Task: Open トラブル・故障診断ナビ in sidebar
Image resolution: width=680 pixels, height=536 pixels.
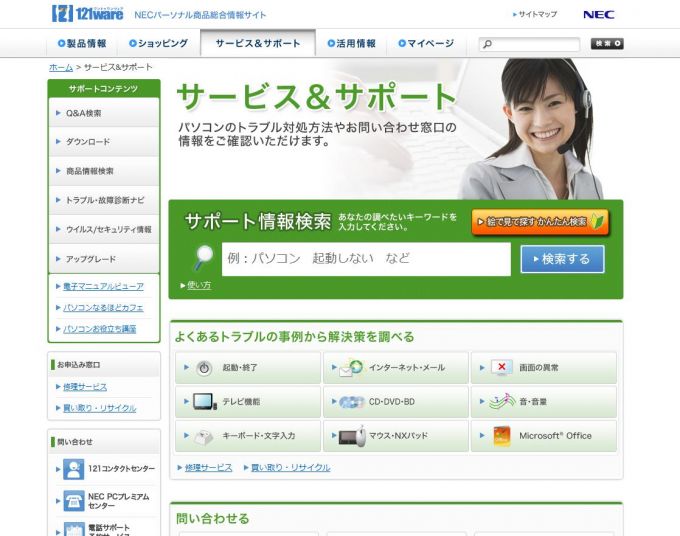Action: (x=104, y=200)
